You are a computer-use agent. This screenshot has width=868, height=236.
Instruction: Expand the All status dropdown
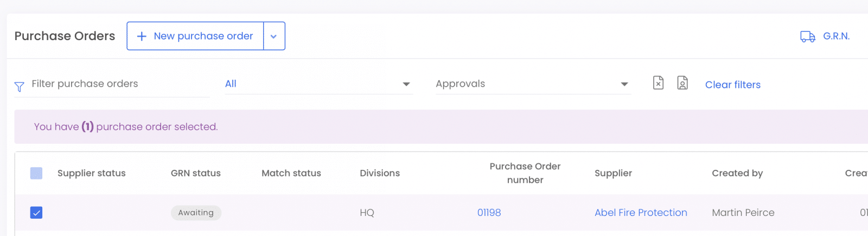point(319,84)
